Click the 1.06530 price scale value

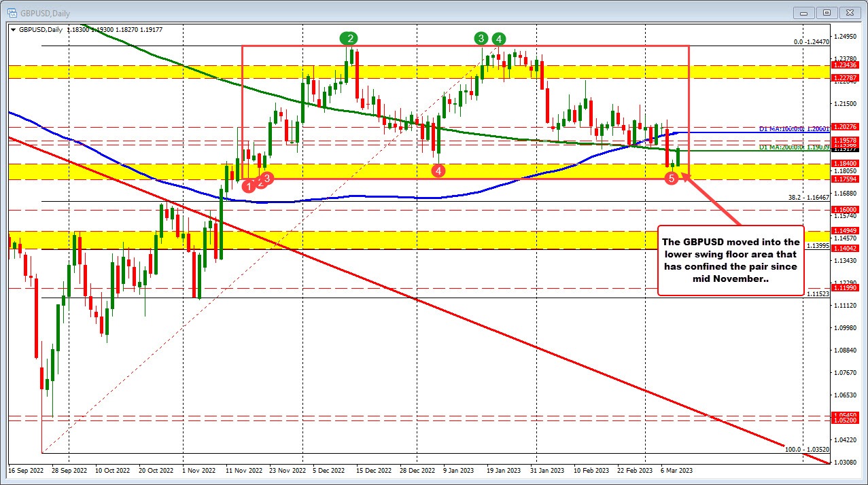pos(845,395)
